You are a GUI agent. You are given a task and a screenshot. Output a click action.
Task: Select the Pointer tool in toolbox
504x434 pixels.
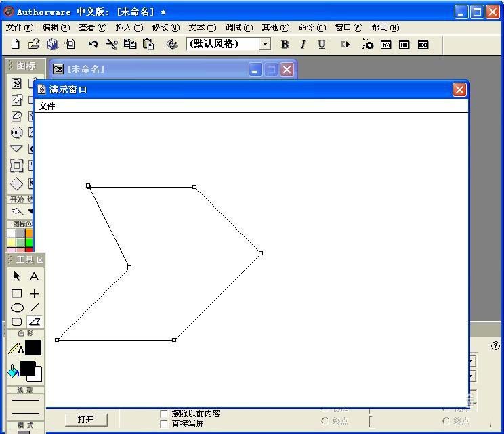coord(17,276)
